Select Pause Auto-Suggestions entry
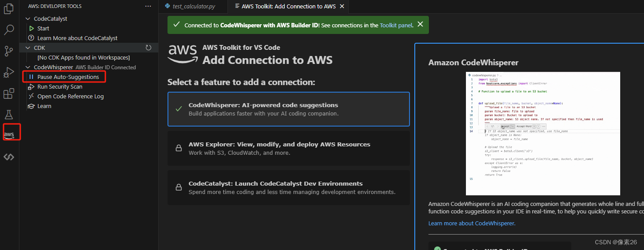644x250 pixels. pyautogui.click(x=68, y=77)
